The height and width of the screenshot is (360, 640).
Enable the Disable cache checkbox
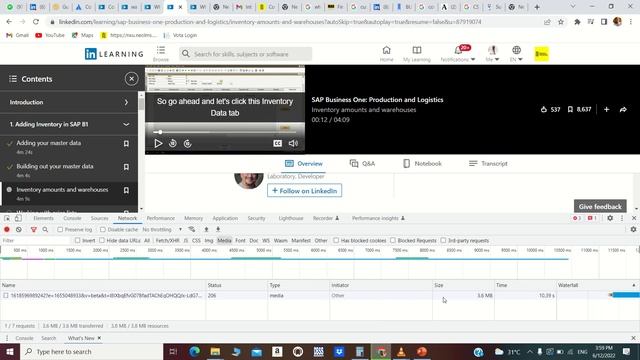103,230
